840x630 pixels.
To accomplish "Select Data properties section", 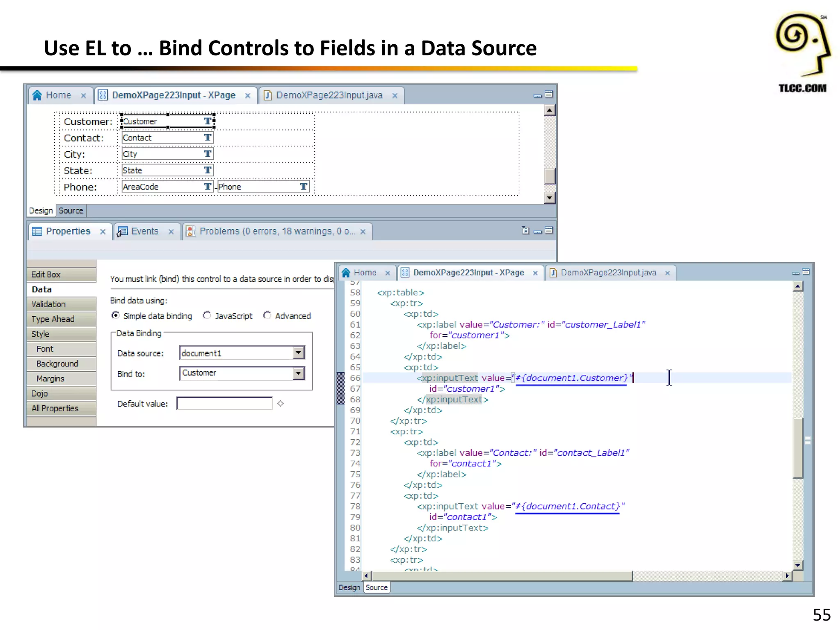I will [x=62, y=289].
